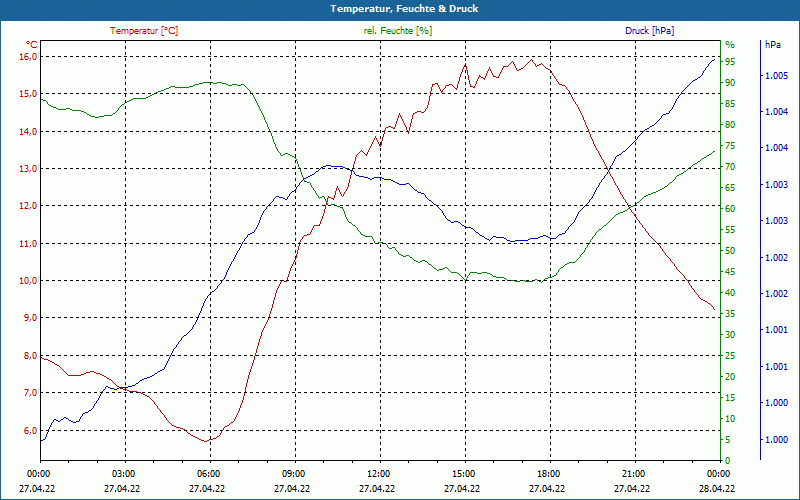800x500 pixels.
Task: Click the blue '1.005' pressure axis value
Action: tap(776, 76)
